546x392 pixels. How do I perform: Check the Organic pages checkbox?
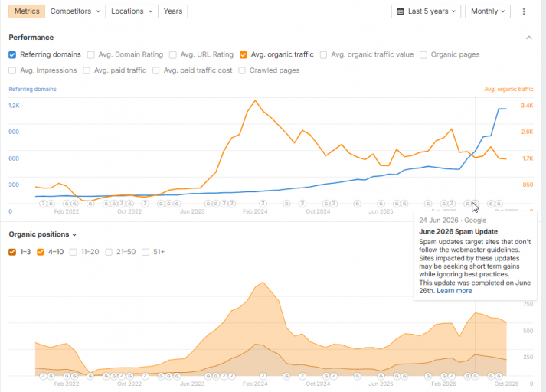[x=423, y=54]
